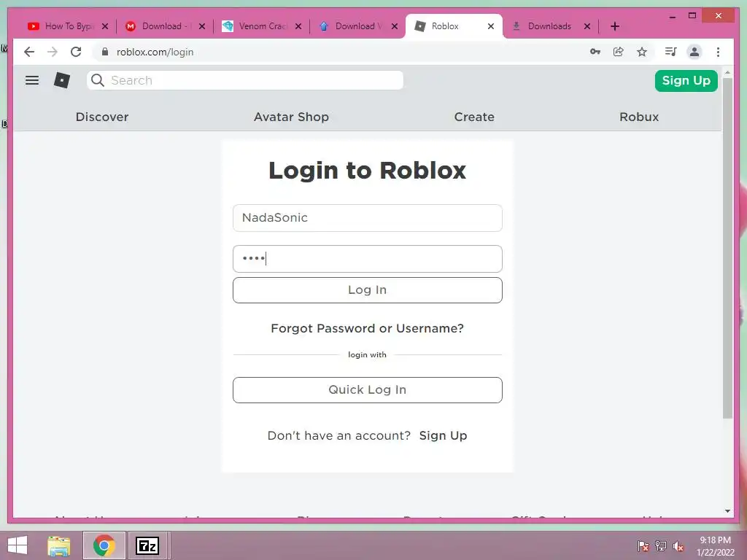This screenshot has width=747, height=560.
Task: Close the MEGA Download tab
Action: click(202, 26)
